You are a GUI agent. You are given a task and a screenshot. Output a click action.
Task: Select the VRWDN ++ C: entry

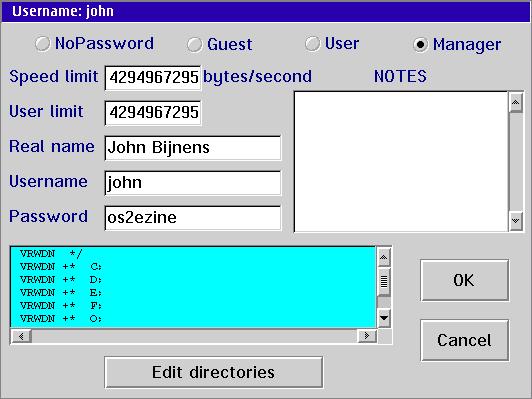[x=193, y=267]
